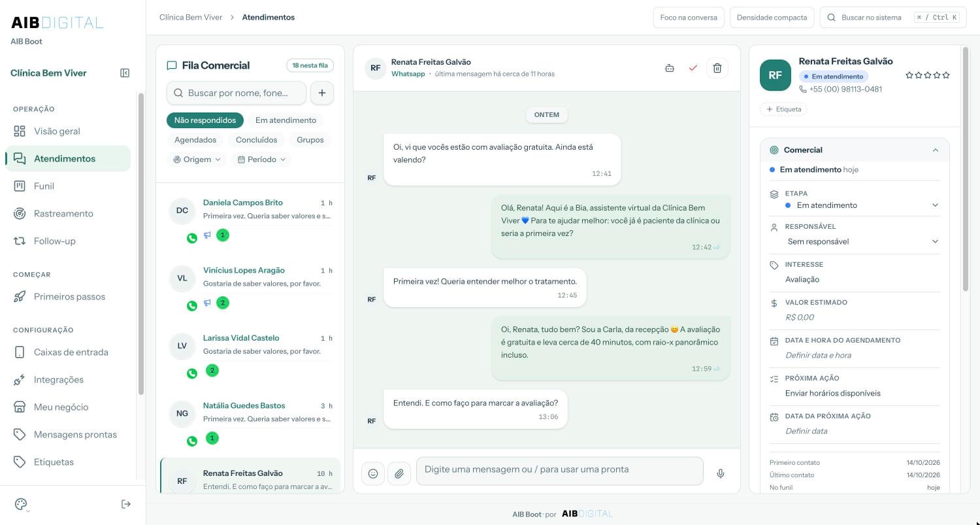Record audio with the microphone icon

click(721, 474)
